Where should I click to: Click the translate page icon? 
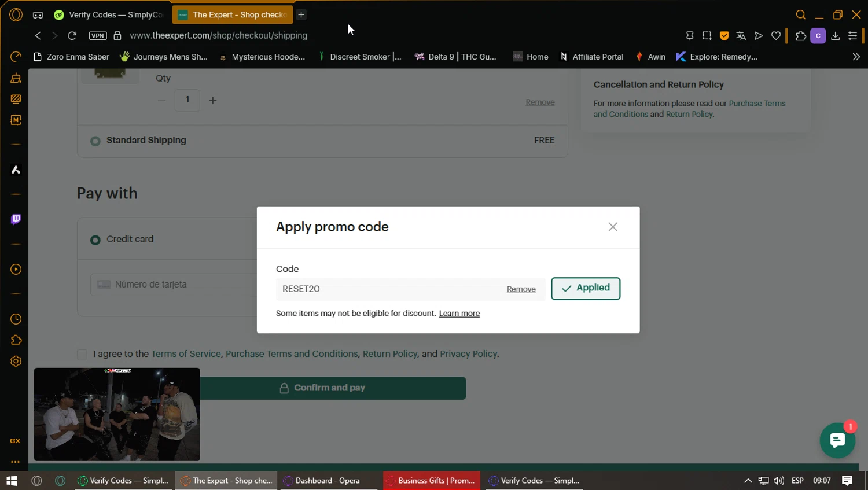point(741,36)
